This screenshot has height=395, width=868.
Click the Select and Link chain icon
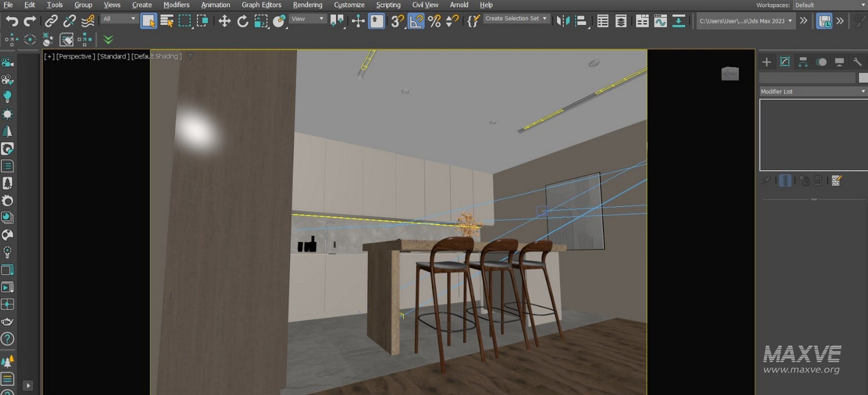click(51, 21)
